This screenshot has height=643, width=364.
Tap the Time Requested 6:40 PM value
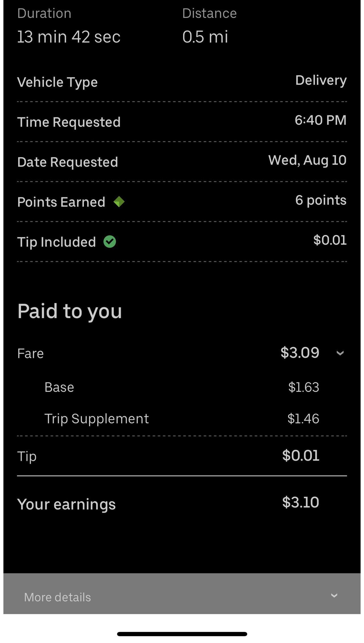coord(320,120)
